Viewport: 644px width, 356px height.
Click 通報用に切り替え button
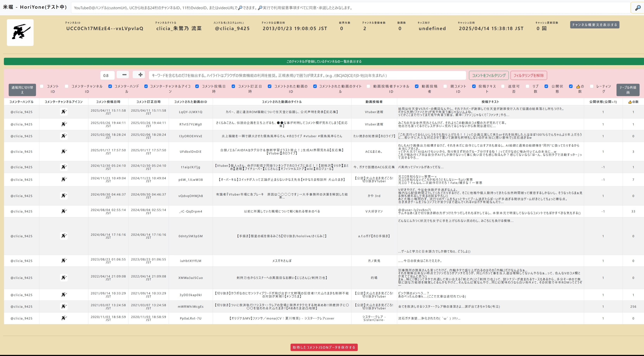(x=22, y=90)
